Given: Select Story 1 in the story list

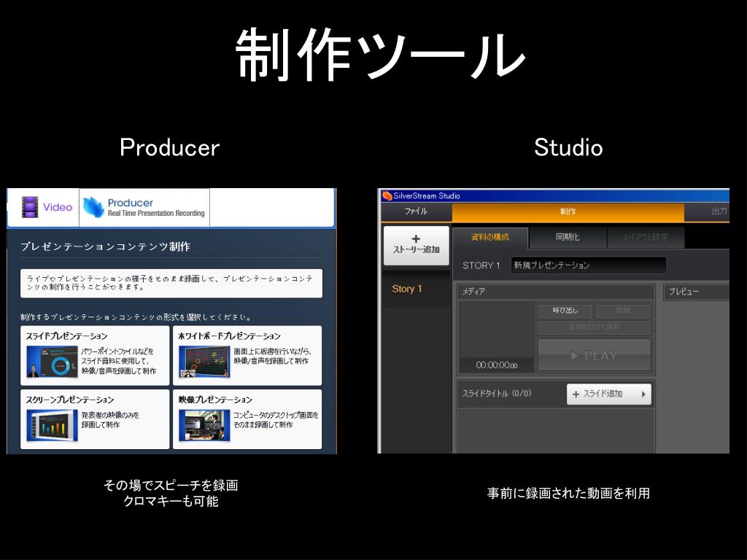Looking at the screenshot, I should (x=407, y=289).
